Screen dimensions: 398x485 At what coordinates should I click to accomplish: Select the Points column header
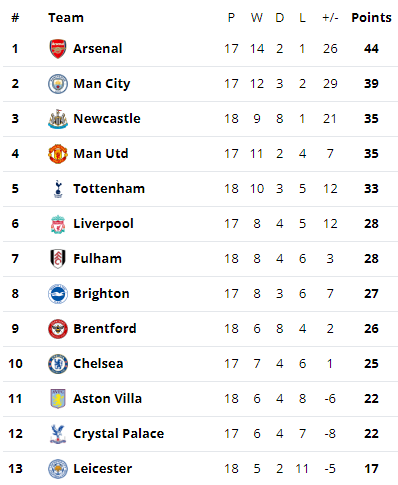click(x=371, y=17)
